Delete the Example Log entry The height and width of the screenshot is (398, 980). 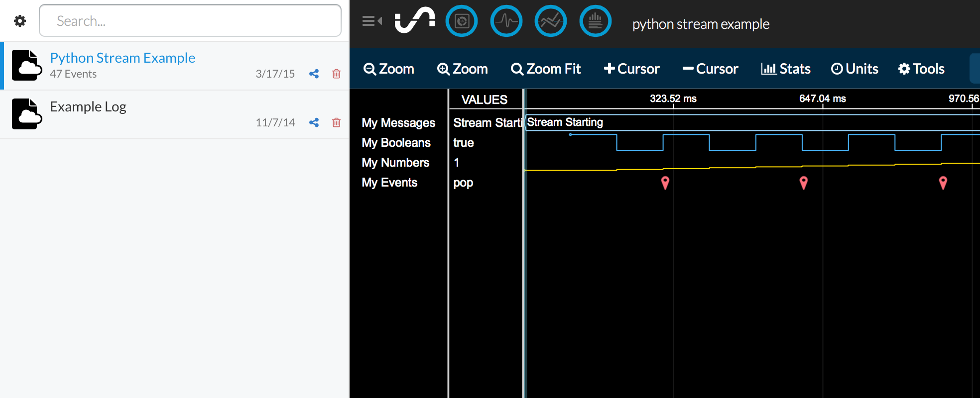click(x=337, y=122)
